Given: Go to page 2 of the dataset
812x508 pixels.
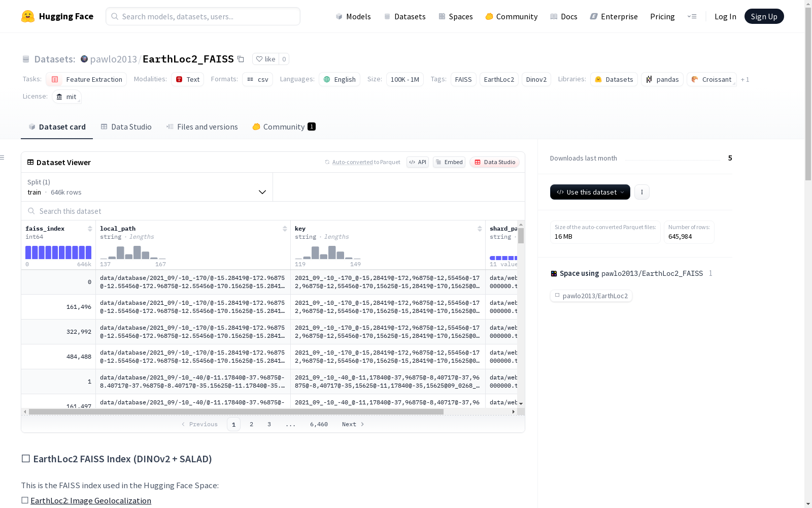Looking at the screenshot, I should coord(251,424).
